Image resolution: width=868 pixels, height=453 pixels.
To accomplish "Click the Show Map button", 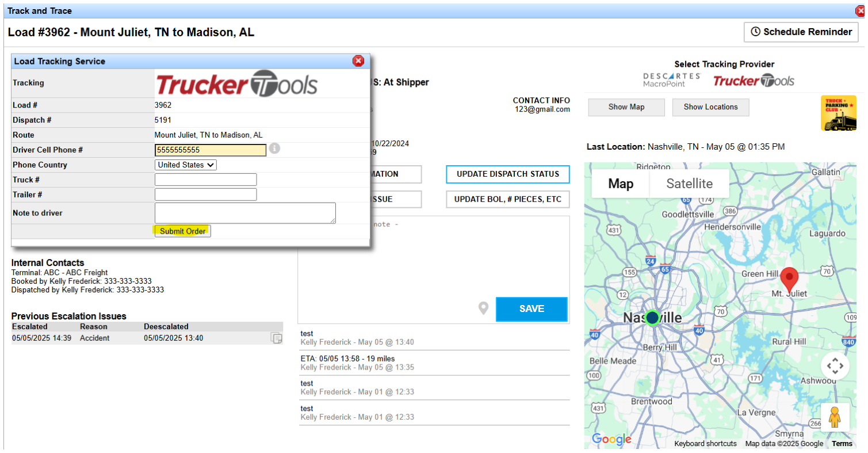I will [626, 107].
